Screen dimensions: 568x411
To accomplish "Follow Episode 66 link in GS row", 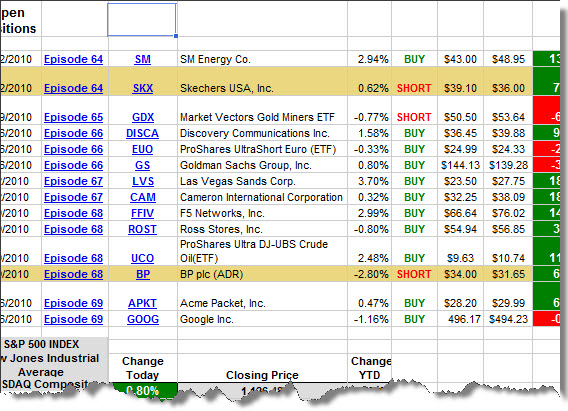I will click(74, 165).
